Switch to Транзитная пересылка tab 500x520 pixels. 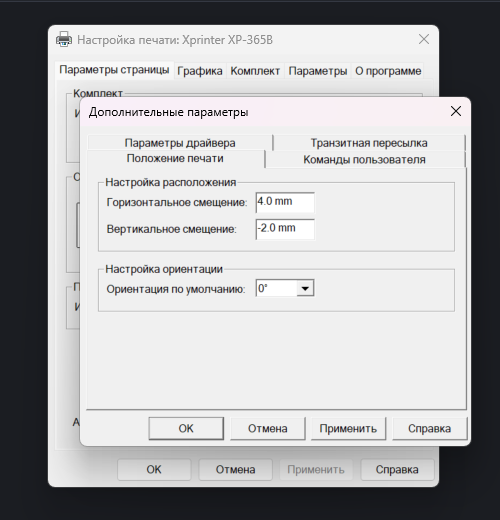(369, 143)
